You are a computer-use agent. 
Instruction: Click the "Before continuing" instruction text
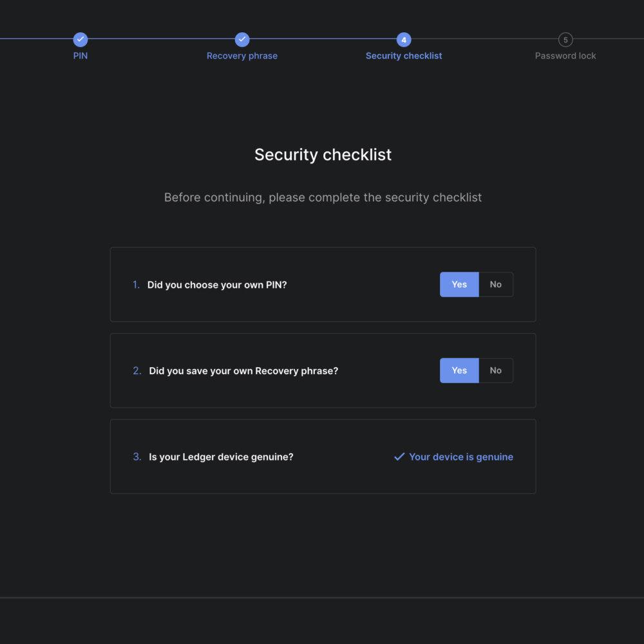click(x=323, y=197)
